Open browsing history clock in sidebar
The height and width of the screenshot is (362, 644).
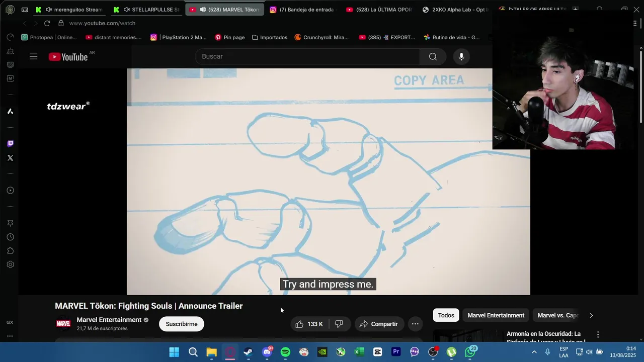coord(10,237)
